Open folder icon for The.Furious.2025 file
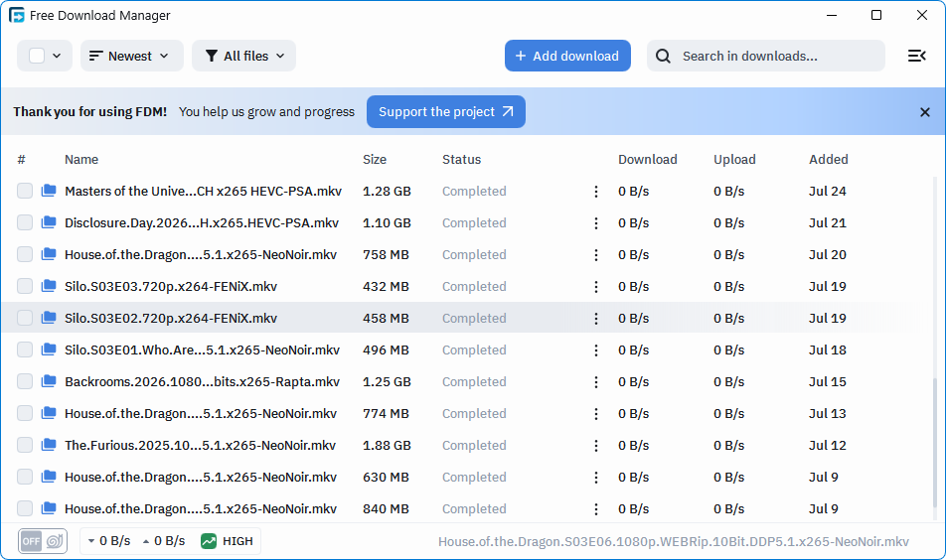946x560 pixels. click(49, 445)
